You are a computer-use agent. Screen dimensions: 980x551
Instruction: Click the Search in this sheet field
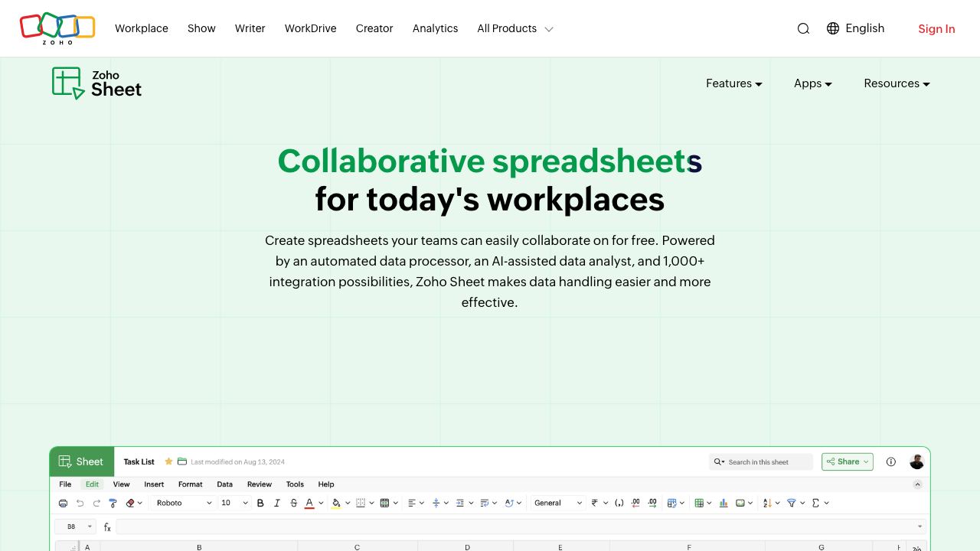point(760,461)
